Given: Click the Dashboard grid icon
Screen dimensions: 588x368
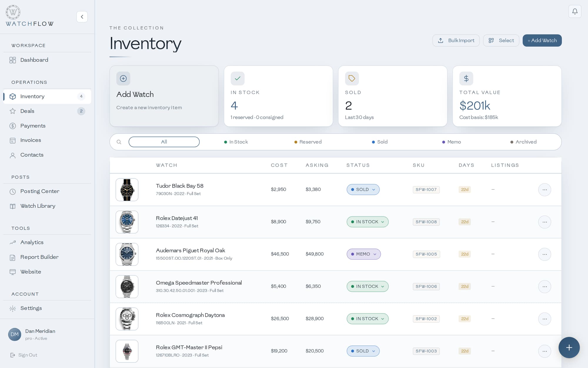Looking at the screenshot, I should click(13, 60).
